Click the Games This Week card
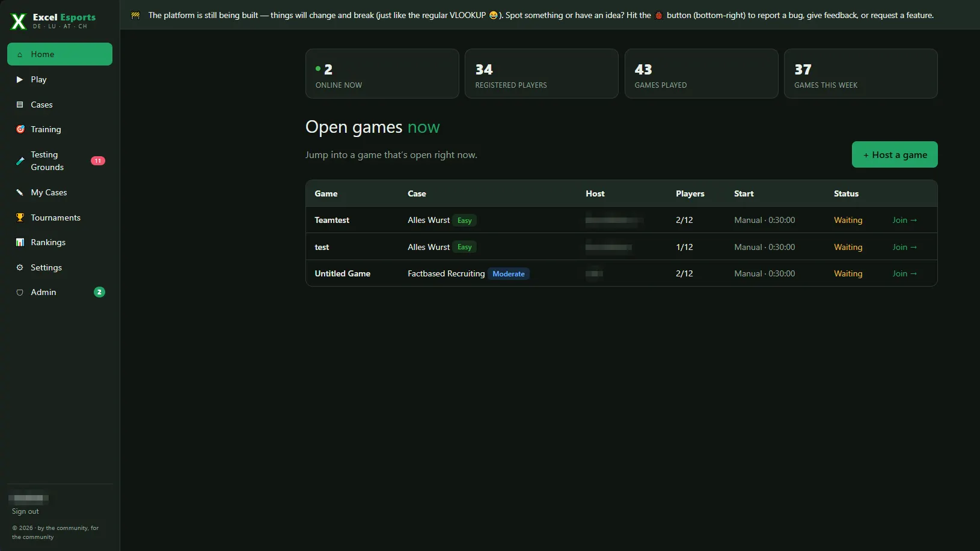Viewport: 980px width, 551px height. pyautogui.click(x=861, y=73)
